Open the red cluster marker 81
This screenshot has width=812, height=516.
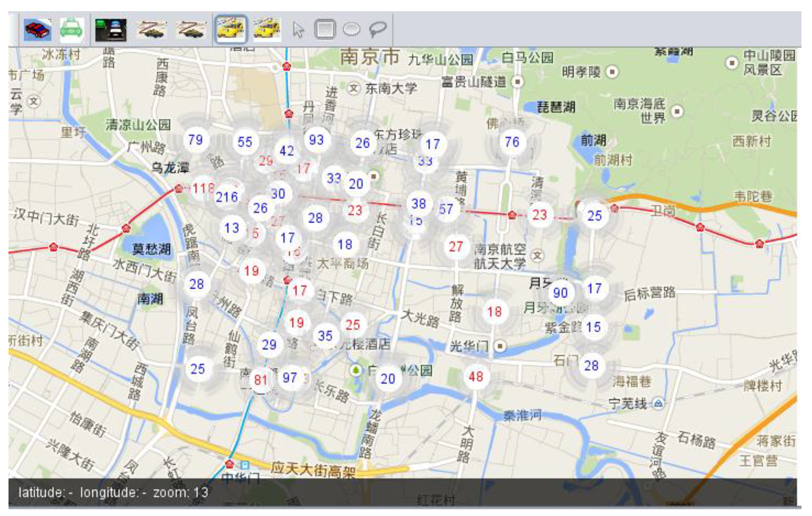pyautogui.click(x=260, y=380)
